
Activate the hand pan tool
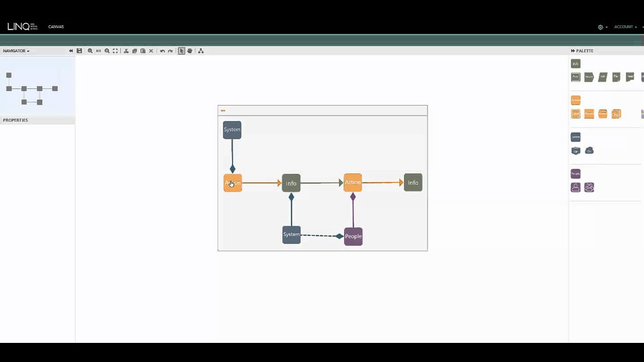190,51
